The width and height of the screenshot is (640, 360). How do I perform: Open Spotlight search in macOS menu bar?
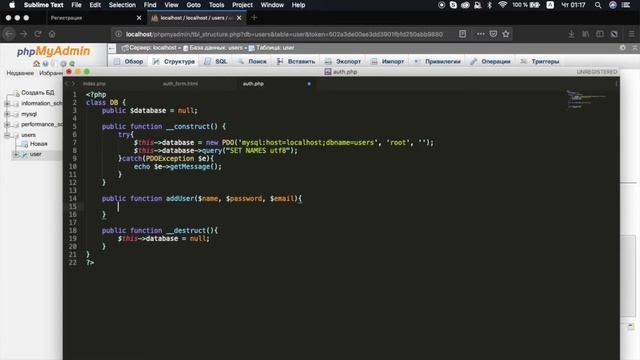tap(598, 5)
